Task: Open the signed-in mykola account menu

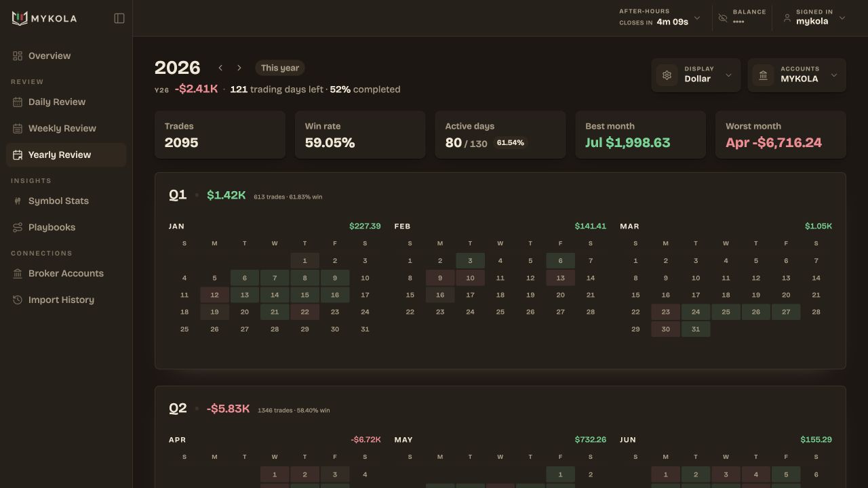Action: click(814, 18)
